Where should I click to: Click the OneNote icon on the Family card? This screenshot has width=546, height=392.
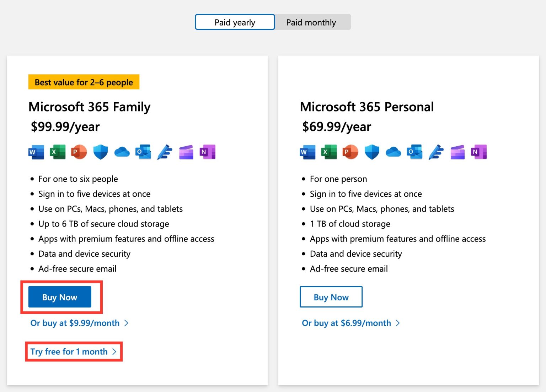pyautogui.click(x=207, y=152)
